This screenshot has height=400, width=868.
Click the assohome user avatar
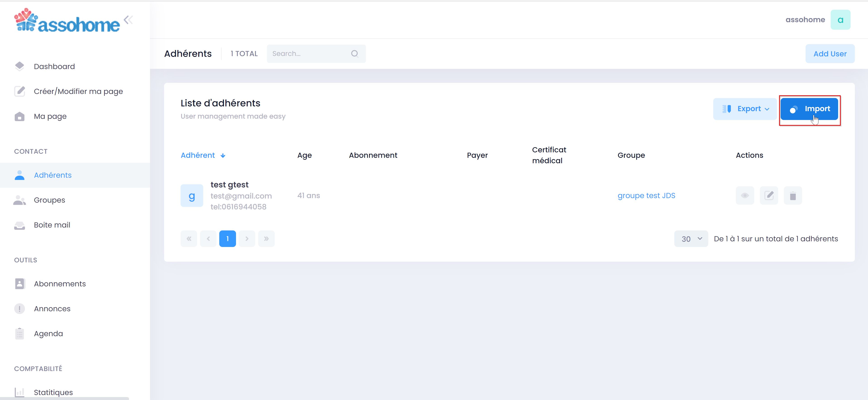[x=840, y=20]
